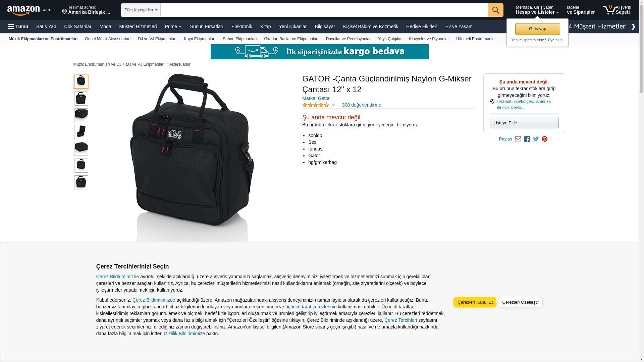Viewport: 644px width, 362px height.
Task: Open the Hesap ve Listeler dropdown
Action: (537, 10)
